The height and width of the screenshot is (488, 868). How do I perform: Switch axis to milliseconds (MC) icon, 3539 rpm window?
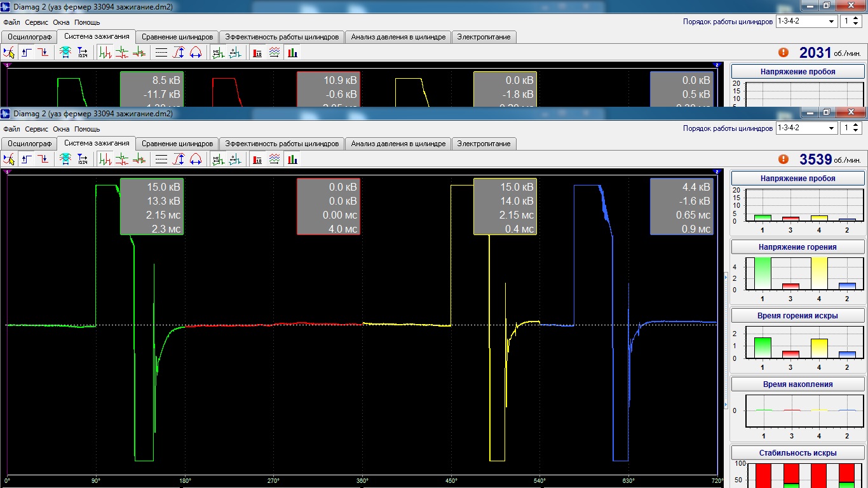click(x=218, y=159)
